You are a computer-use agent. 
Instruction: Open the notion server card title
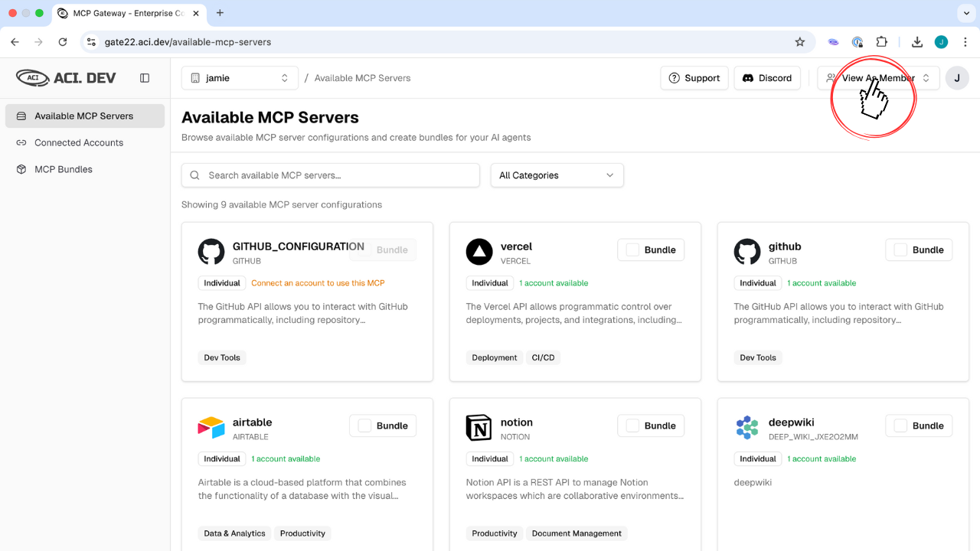(517, 422)
